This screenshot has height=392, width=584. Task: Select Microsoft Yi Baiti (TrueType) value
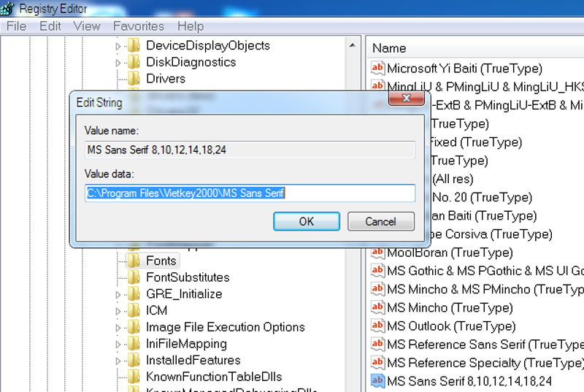[x=464, y=68]
